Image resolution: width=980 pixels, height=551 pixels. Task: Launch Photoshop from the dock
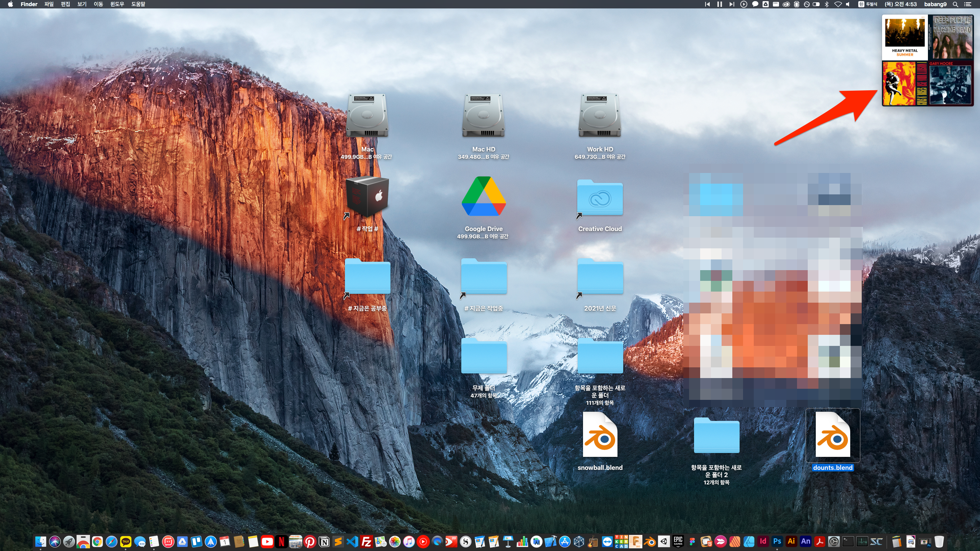777,541
